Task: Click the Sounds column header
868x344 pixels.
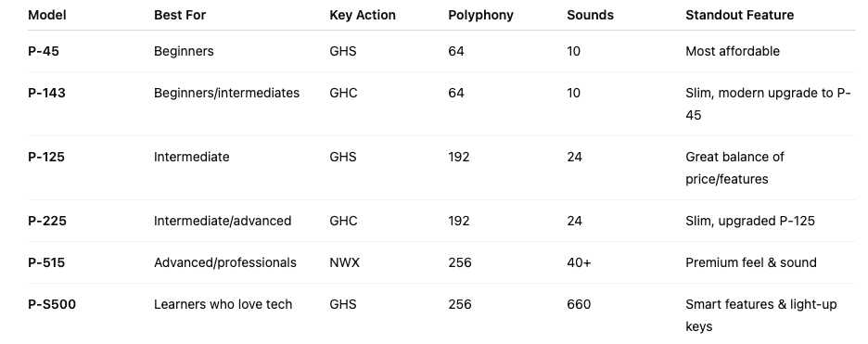Action: point(590,15)
